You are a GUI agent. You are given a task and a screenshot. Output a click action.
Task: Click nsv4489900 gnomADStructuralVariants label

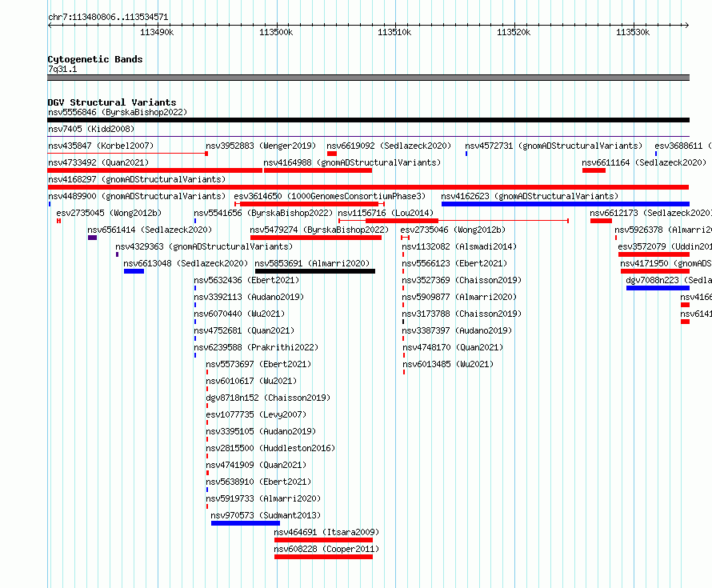coord(137,196)
